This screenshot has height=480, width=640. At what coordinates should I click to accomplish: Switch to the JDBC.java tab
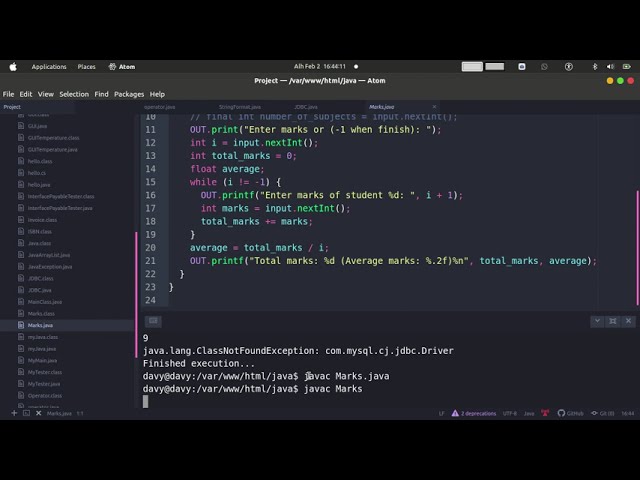pos(306,107)
